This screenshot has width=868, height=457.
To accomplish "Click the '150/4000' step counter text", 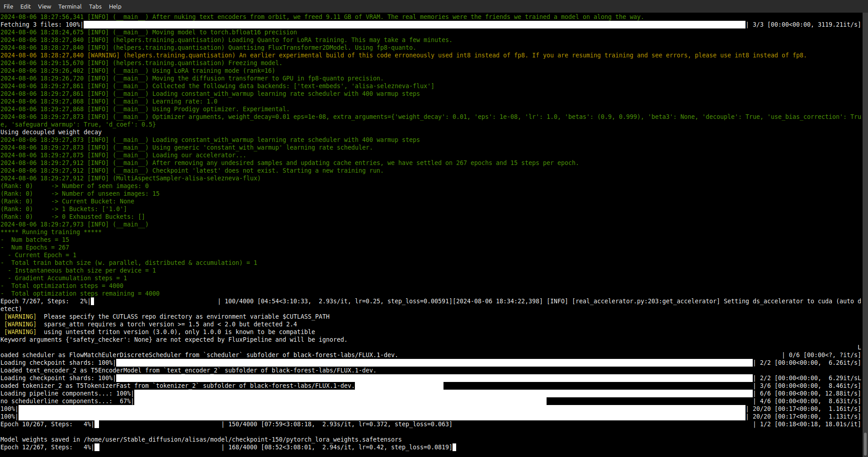I will (243, 424).
